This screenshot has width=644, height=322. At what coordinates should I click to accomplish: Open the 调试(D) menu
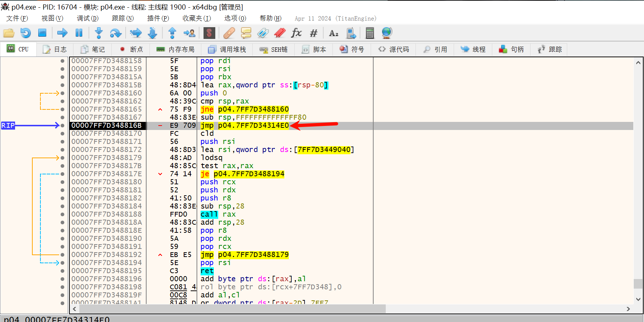(x=87, y=18)
